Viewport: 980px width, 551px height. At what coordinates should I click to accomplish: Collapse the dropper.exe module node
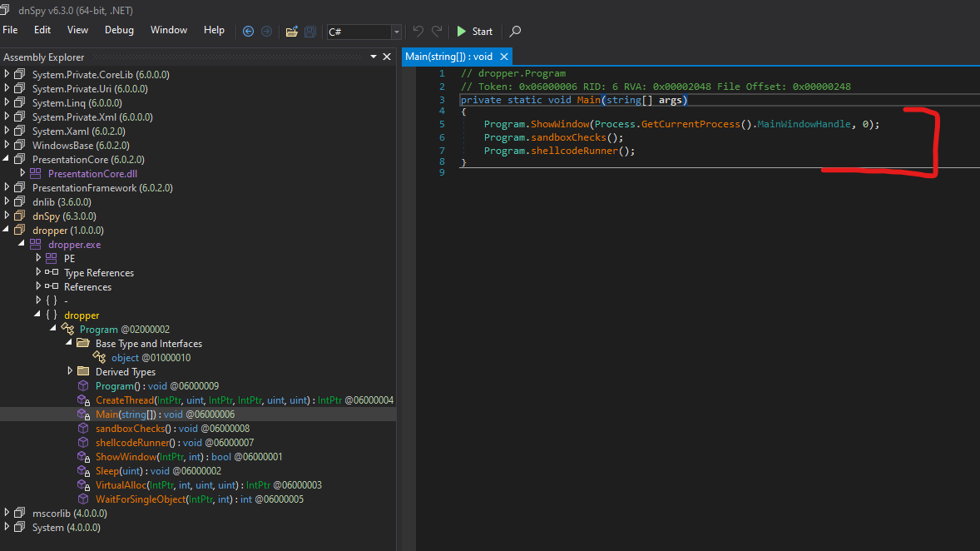pyautogui.click(x=22, y=245)
